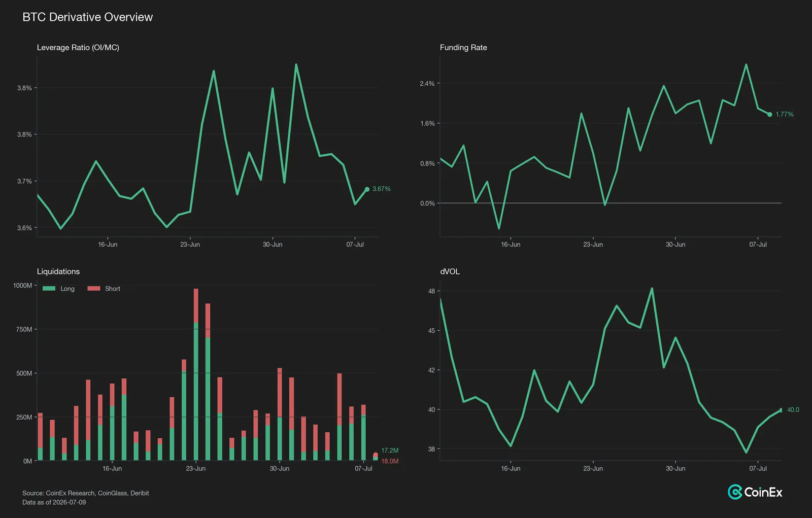Click the tallest liquidation bar near 23-Jun
The width and height of the screenshot is (812, 518).
coord(196,374)
